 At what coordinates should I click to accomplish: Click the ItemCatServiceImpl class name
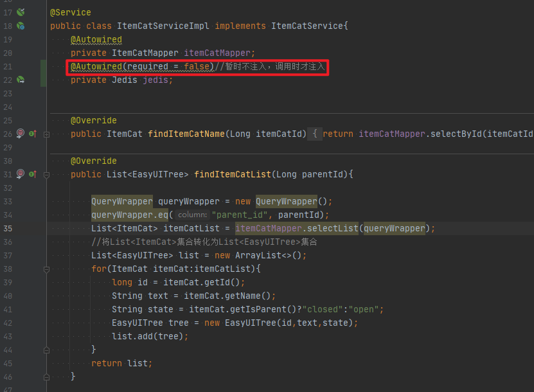[x=163, y=26]
